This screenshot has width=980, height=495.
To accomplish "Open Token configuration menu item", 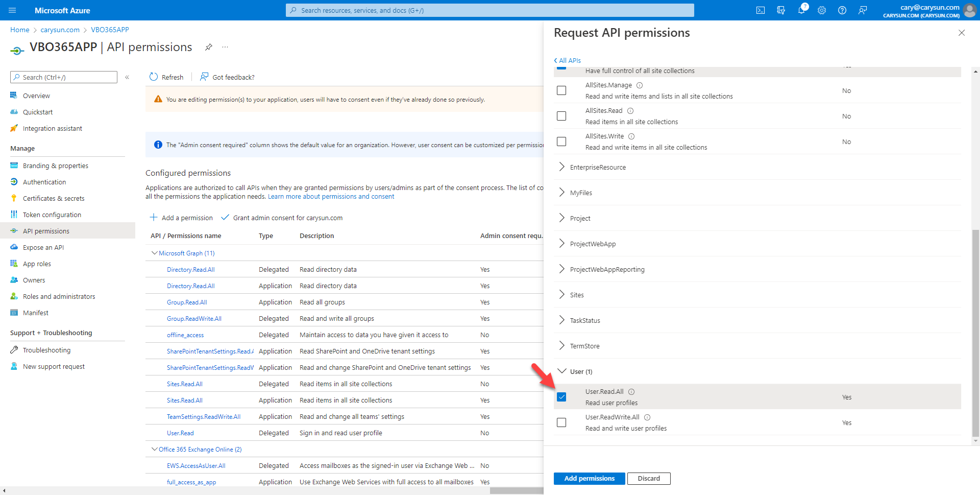I will coord(52,215).
